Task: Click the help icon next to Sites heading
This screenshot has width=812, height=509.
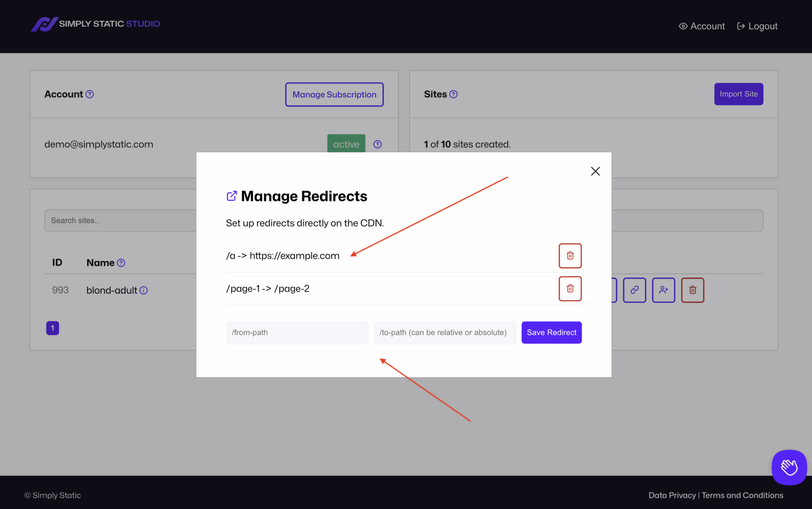Action: [x=454, y=94]
